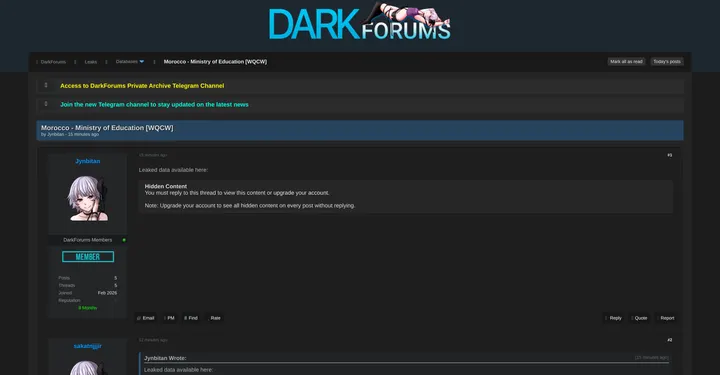This screenshot has height=375, width=720.
Task: Click Mark all as read
Action: tap(626, 62)
